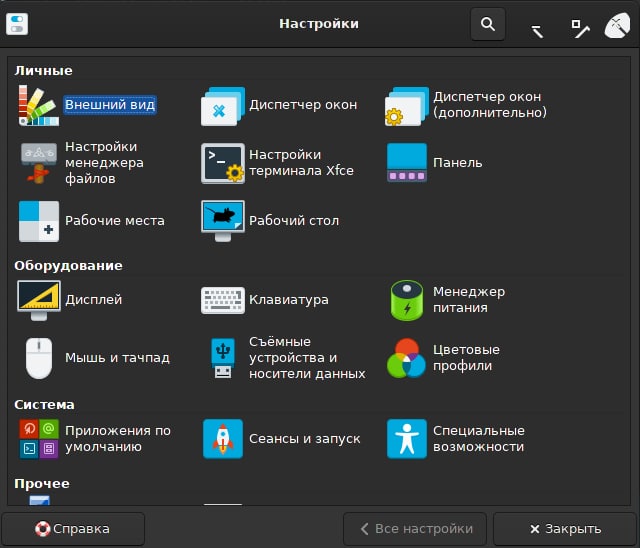The image size is (640, 548).
Task: Click the Справка help button
Action: coord(73,529)
